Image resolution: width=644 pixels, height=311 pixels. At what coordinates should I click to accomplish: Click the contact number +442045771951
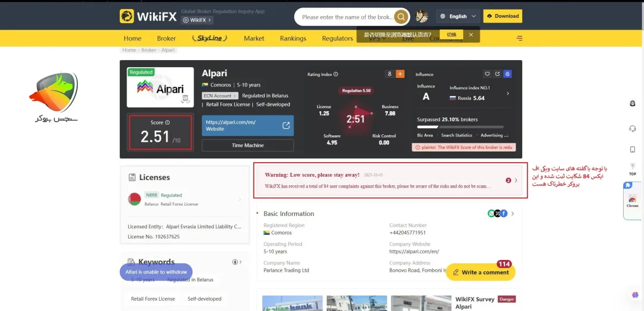pyautogui.click(x=407, y=233)
